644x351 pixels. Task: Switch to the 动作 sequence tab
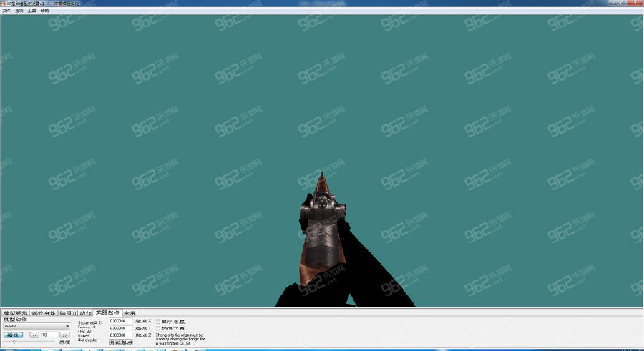[85, 313]
